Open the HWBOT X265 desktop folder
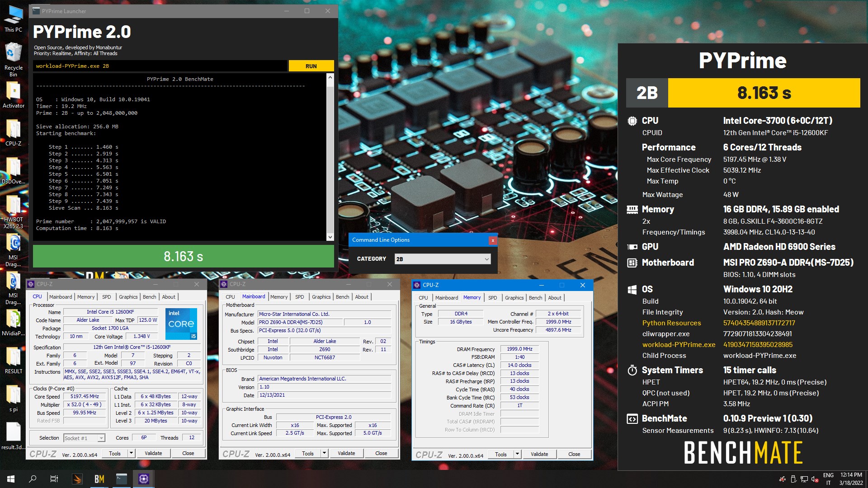 [14, 211]
